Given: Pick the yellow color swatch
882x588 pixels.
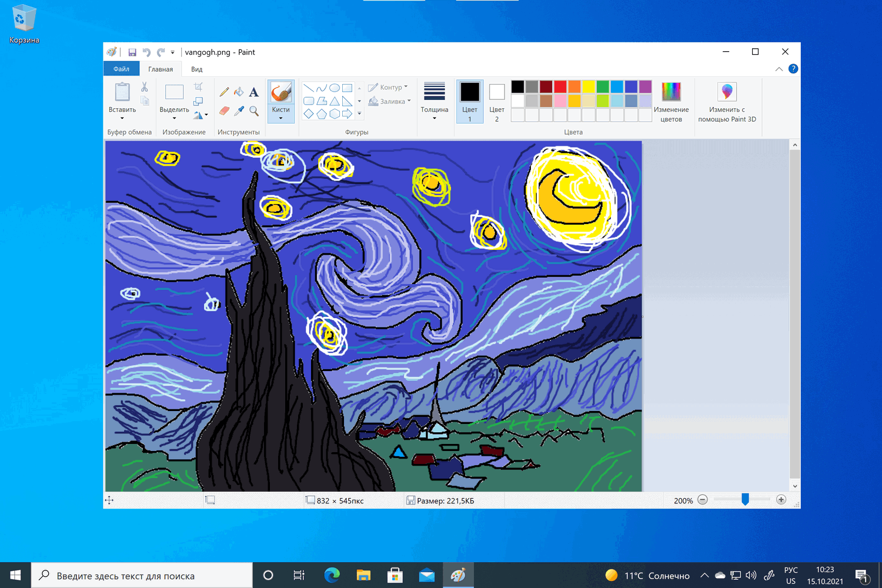Looking at the screenshot, I should point(589,86).
